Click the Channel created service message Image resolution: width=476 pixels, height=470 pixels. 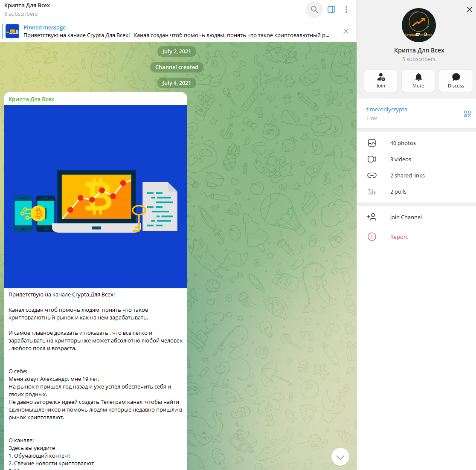click(x=177, y=67)
